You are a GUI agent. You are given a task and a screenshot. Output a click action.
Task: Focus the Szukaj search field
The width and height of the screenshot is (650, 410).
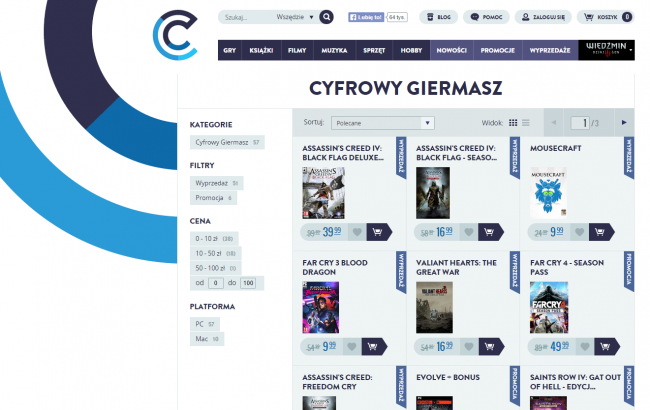tap(245, 17)
